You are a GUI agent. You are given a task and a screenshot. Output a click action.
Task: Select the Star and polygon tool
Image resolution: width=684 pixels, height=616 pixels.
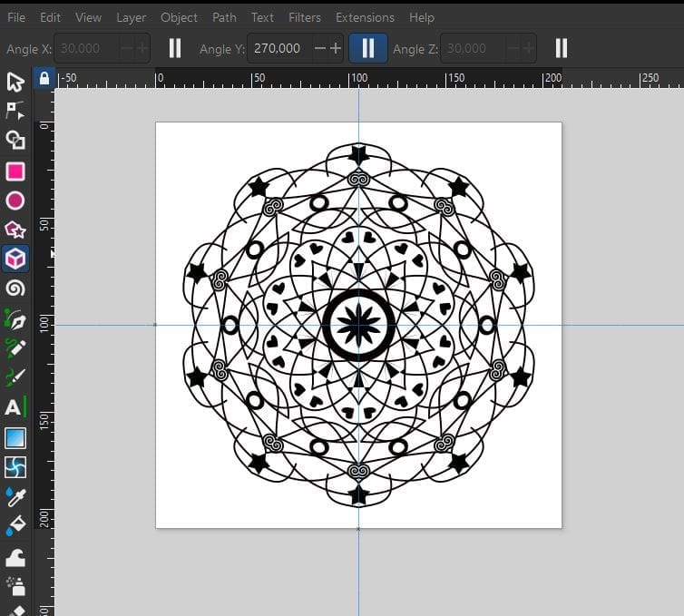coord(15,230)
